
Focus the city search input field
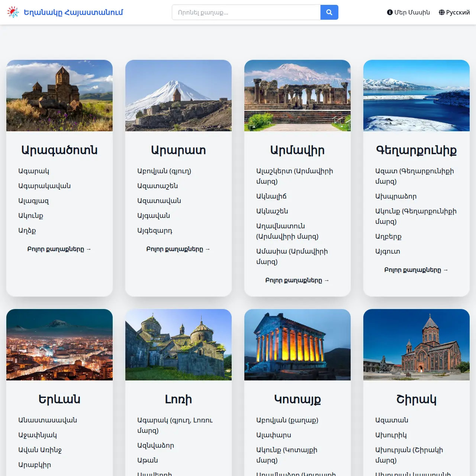pos(246,12)
